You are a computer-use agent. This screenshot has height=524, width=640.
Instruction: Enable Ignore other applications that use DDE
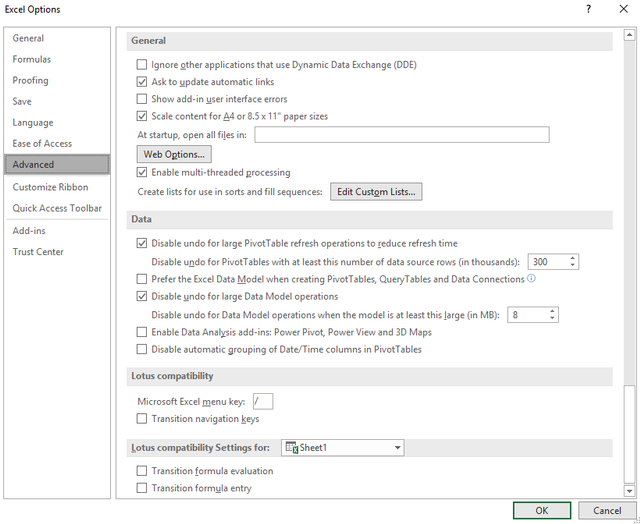[x=141, y=65]
